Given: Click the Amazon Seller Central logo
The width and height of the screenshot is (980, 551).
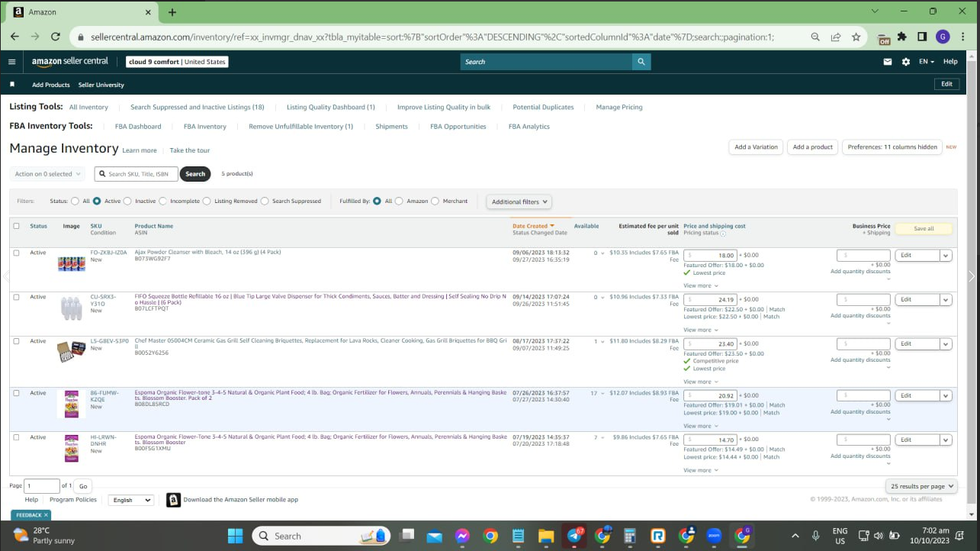Looking at the screenshot, I should pos(70,62).
